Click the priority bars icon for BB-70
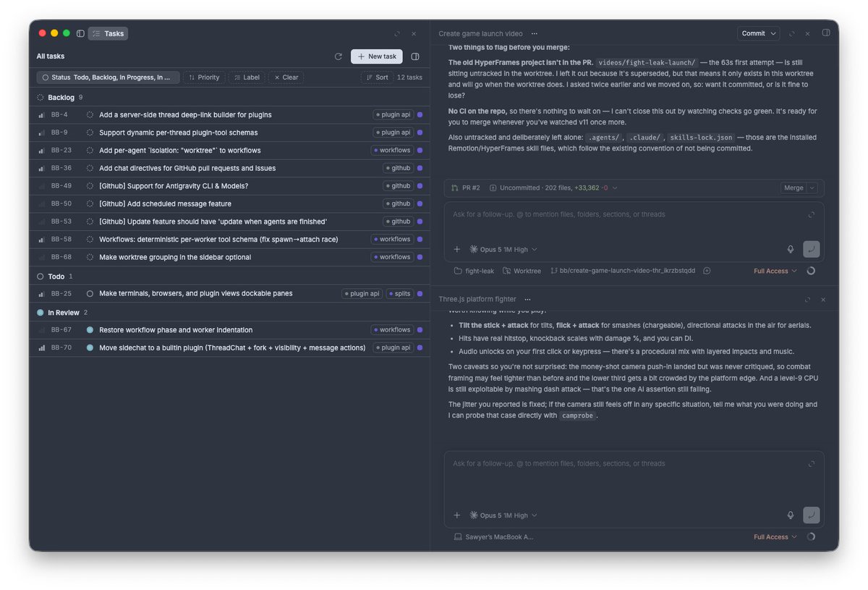Viewport: 868px width, 590px height. click(41, 347)
